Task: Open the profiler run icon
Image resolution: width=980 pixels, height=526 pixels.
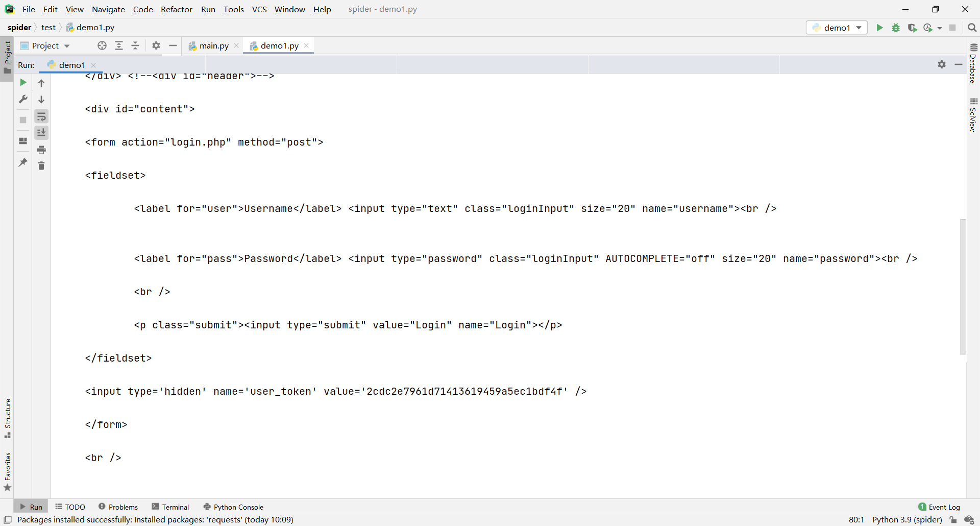Action: 928,28
